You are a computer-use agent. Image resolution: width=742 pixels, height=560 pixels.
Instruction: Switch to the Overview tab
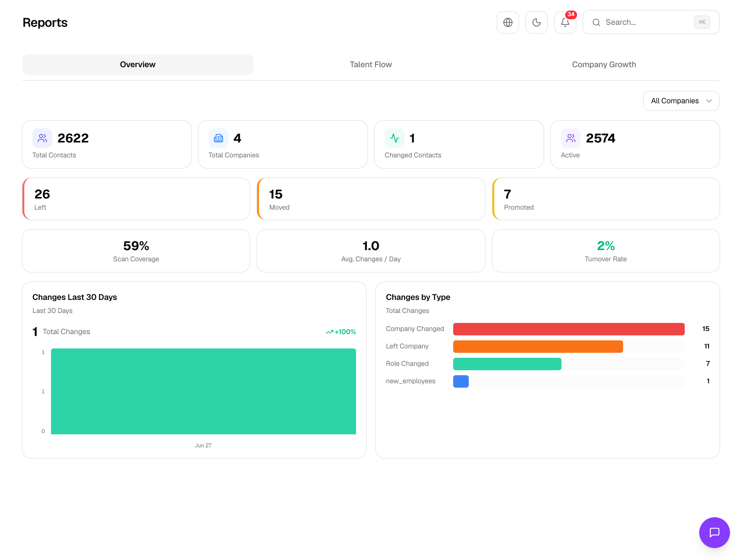138,64
